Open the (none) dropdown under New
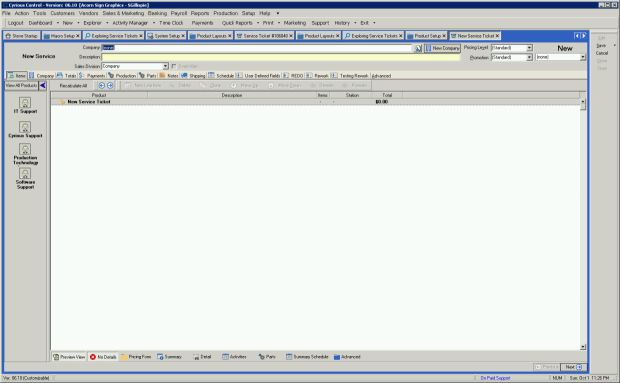This screenshot has width=620, height=383. point(582,57)
